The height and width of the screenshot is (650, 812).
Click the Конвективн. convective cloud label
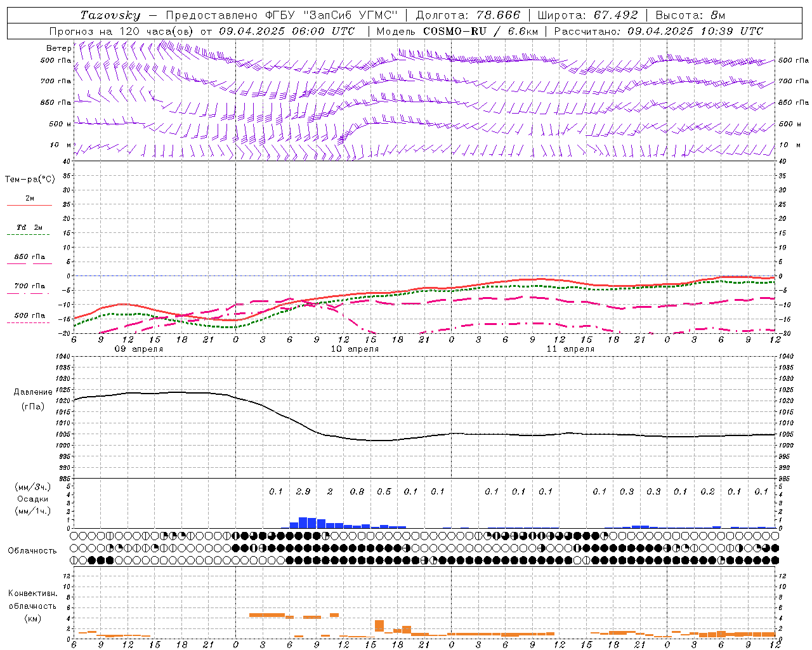(x=32, y=594)
